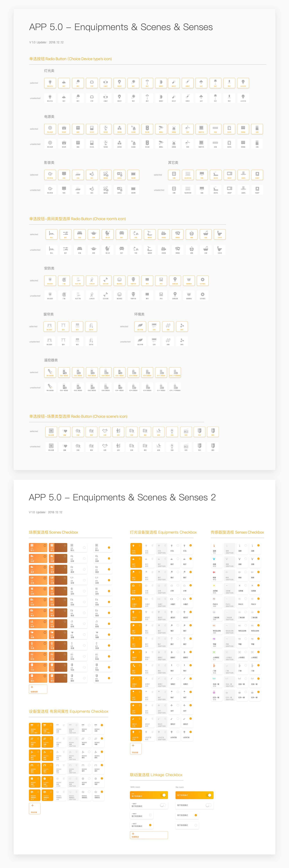Select the highlighted 百叶帘 blinds icon
This screenshot has height=868, width=289.
91,326
